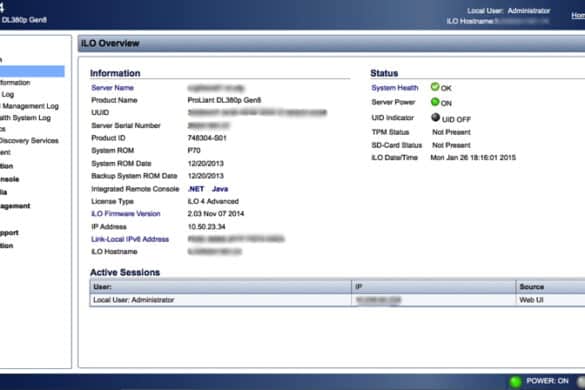Click the IP column header in Active Sessions
585x390 pixels.
coord(434,287)
